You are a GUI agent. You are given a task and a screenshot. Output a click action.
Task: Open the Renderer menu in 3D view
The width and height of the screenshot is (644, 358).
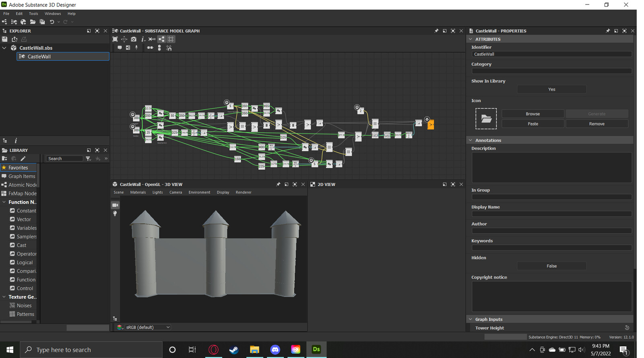pyautogui.click(x=244, y=192)
